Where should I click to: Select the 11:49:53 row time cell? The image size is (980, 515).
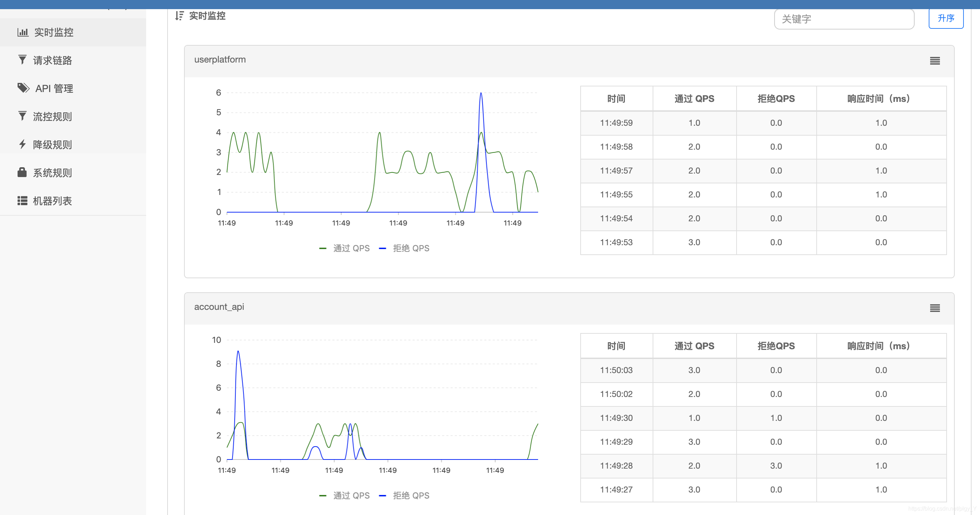(616, 243)
